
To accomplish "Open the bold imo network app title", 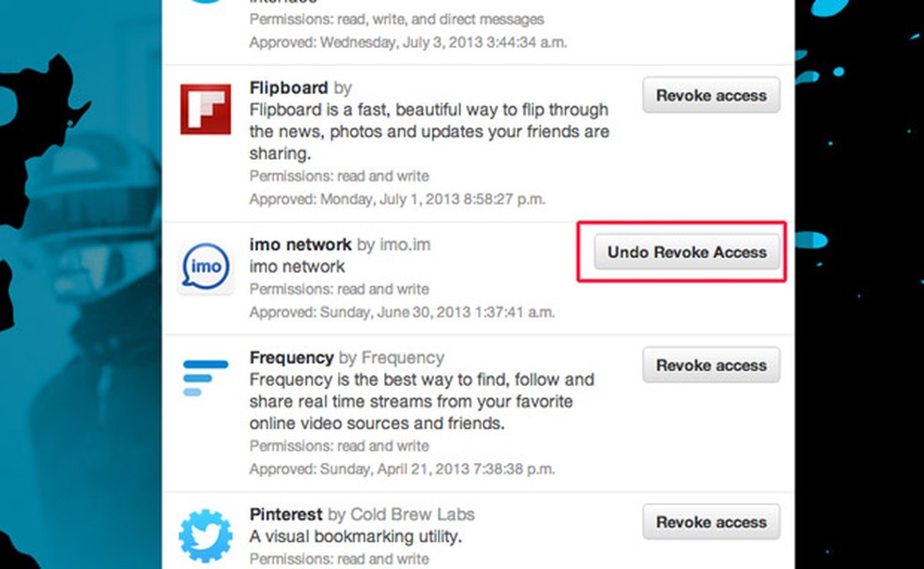I will 300,244.
